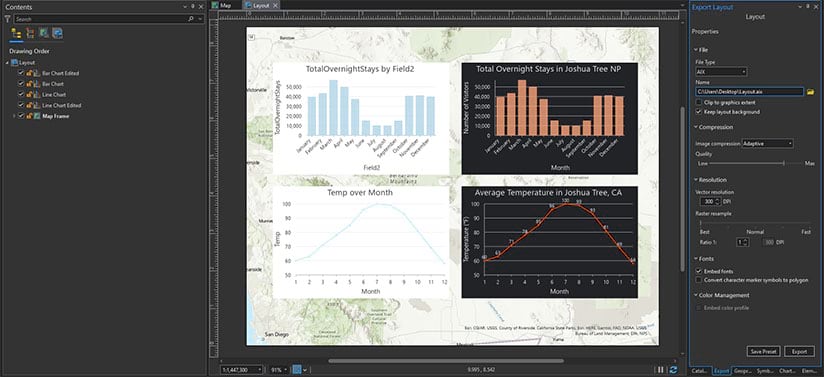824x377 pixels.
Task: Click the search magnifier in Contents pane
Action: [x=191, y=18]
